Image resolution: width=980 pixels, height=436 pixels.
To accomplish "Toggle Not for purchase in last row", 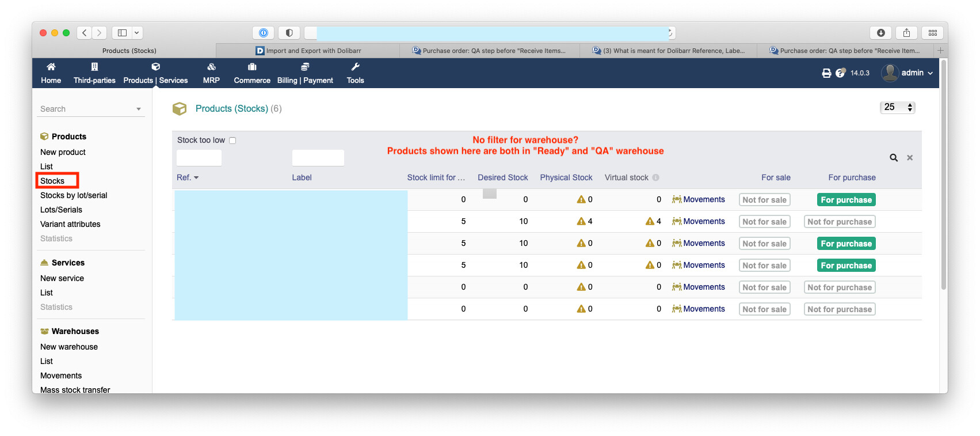I will point(840,309).
